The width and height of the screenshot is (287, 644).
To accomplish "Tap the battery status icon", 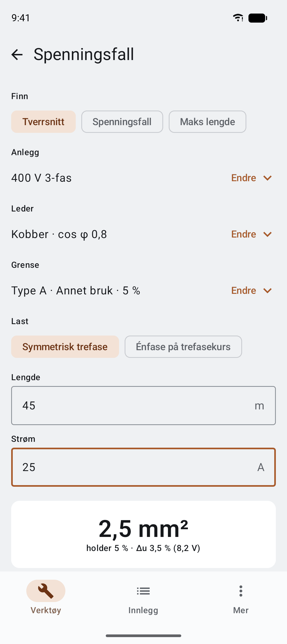I will tap(258, 18).
